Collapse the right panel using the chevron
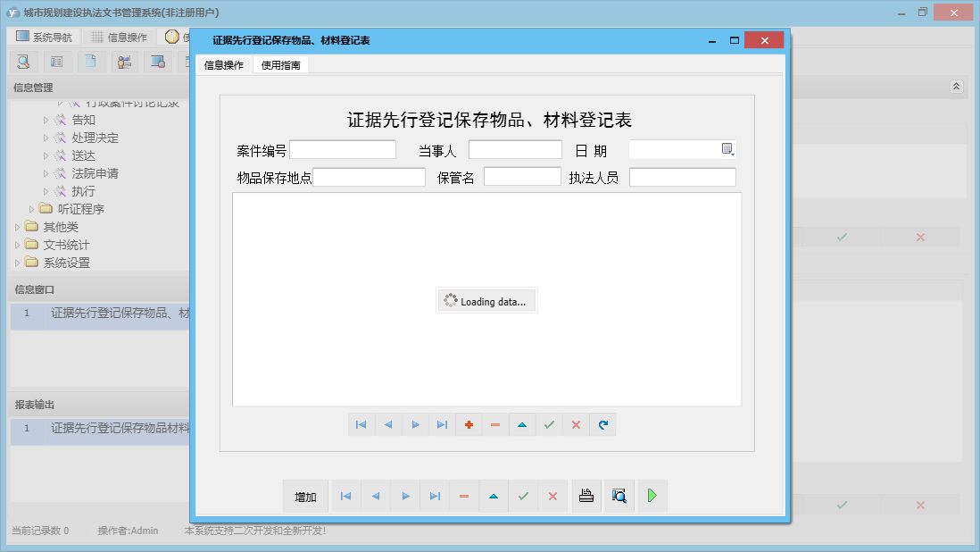This screenshot has height=552, width=980. [x=955, y=87]
